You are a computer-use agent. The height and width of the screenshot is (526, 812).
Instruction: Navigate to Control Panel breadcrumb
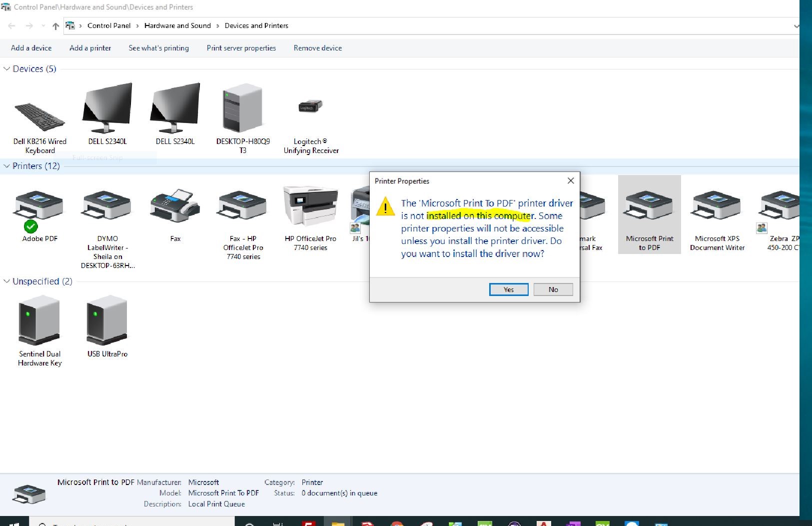[x=109, y=25]
